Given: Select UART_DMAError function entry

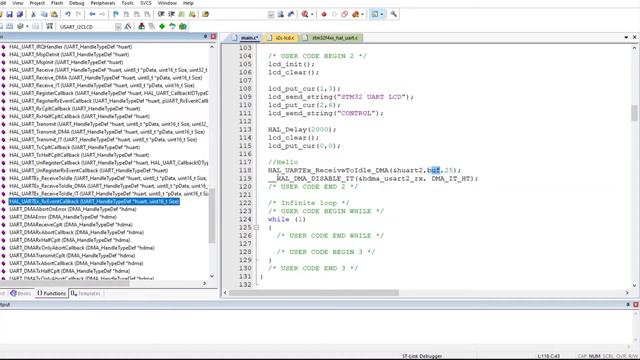Looking at the screenshot, I should 63,217.
